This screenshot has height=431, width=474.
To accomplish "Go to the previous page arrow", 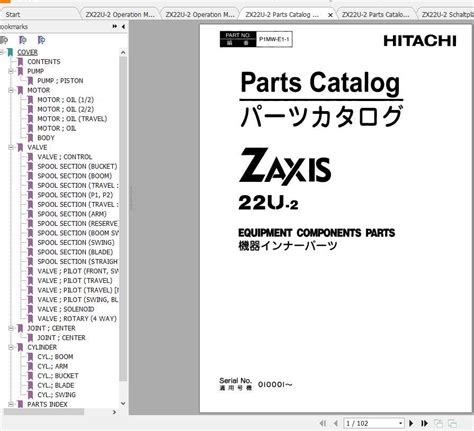I will pos(336,423).
